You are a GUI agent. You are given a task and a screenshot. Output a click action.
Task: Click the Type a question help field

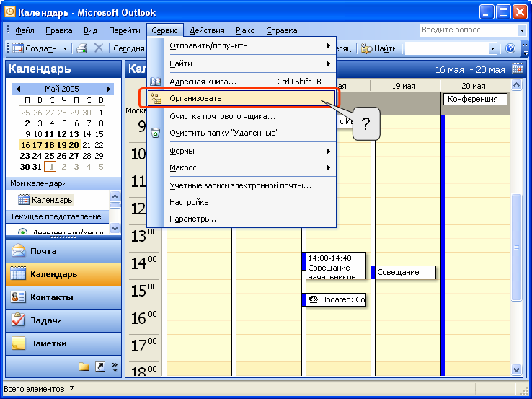click(x=469, y=30)
